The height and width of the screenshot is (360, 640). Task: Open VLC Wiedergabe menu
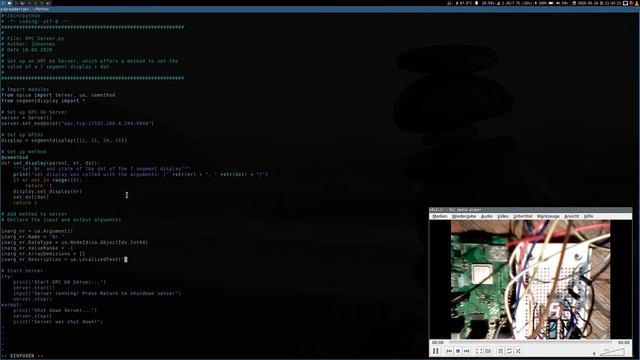tap(464, 216)
